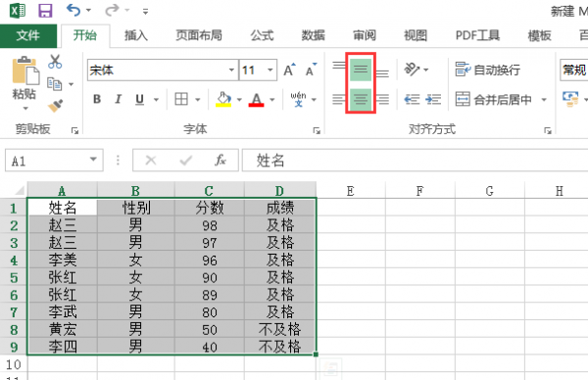Switch to the 审阅 tab
588x380 pixels.
(x=365, y=35)
